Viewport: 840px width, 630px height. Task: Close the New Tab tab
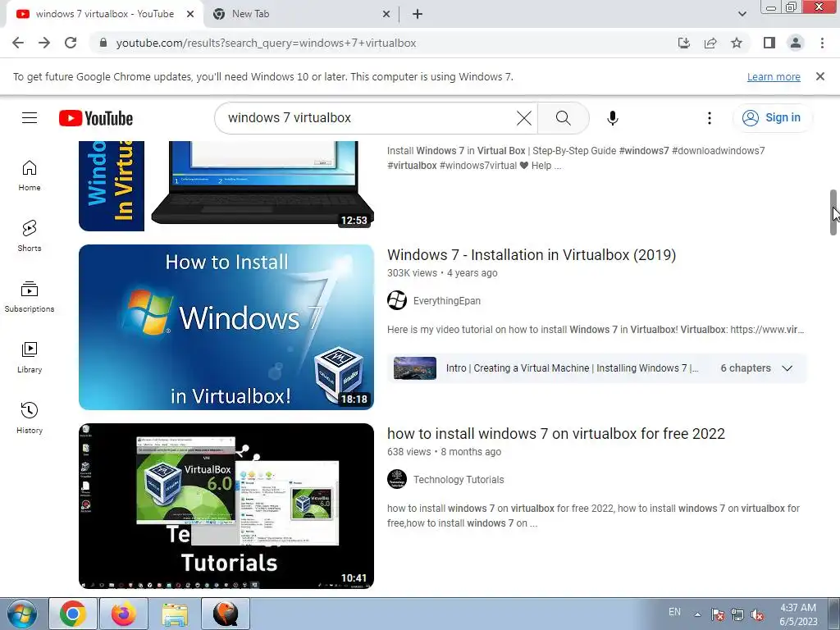click(386, 15)
